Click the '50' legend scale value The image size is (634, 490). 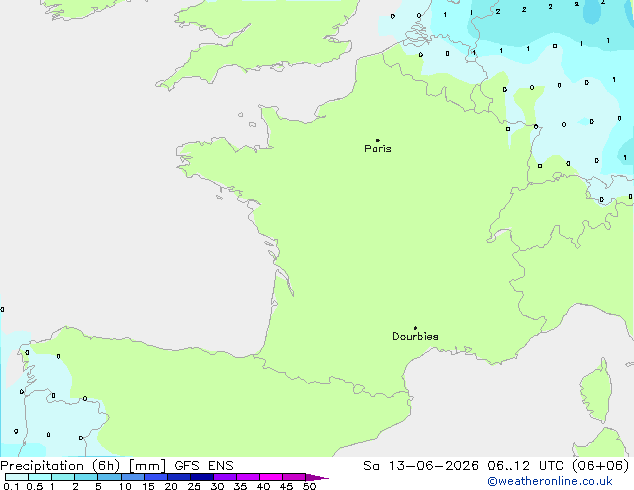pyautogui.click(x=309, y=486)
